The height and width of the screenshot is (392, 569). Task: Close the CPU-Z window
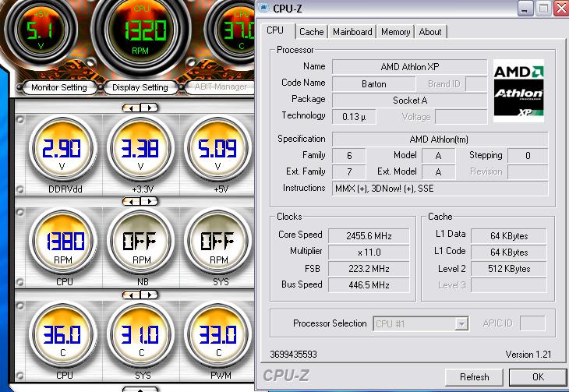pos(561,9)
